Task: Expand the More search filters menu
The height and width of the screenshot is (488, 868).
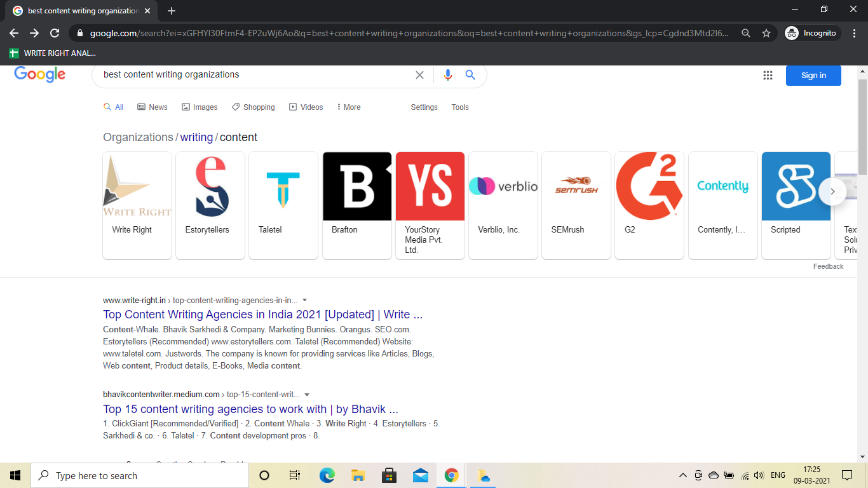Action: (349, 107)
